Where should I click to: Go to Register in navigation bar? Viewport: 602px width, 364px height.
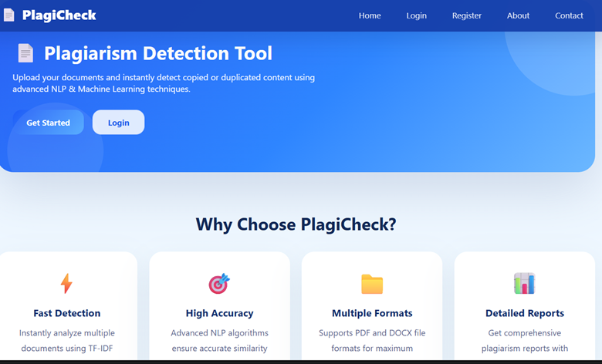click(466, 15)
